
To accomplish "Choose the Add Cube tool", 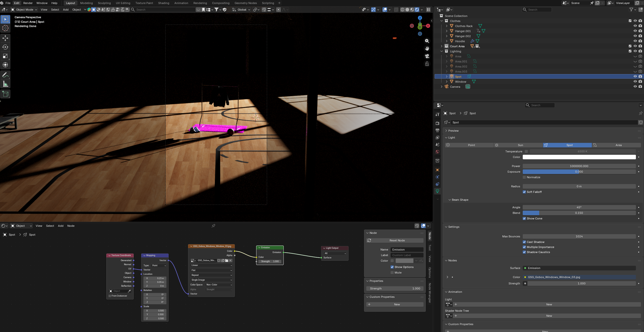I will pyautogui.click(x=5, y=94).
